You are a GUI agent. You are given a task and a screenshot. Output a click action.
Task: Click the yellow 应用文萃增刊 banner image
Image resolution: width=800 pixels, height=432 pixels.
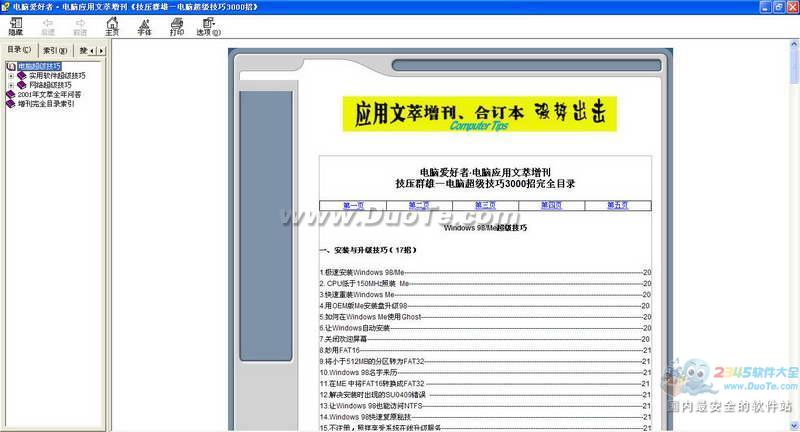tap(480, 114)
